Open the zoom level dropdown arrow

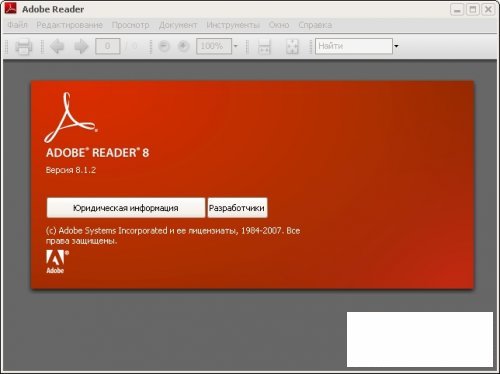[235, 46]
